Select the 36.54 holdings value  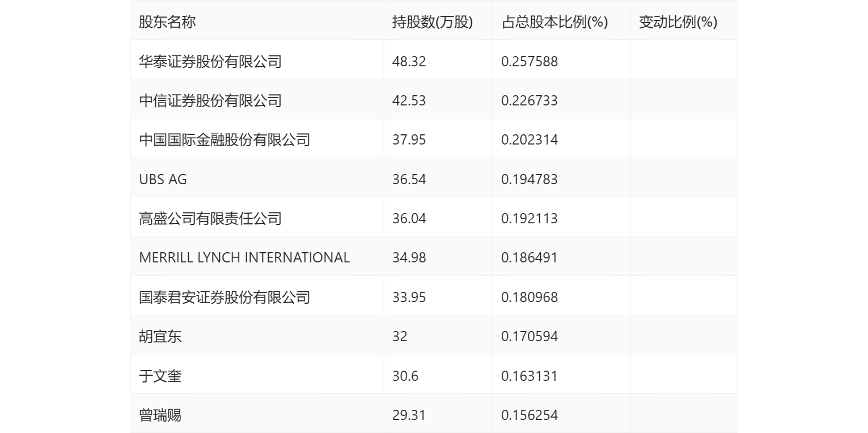409,180
